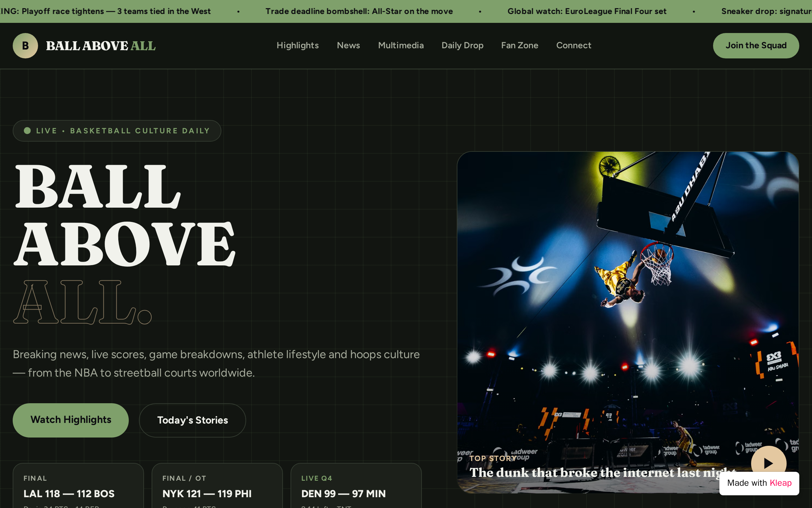Viewport: 812px width, 508px height.
Task: Click the Join the Squad button
Action: tap(756, 46)
